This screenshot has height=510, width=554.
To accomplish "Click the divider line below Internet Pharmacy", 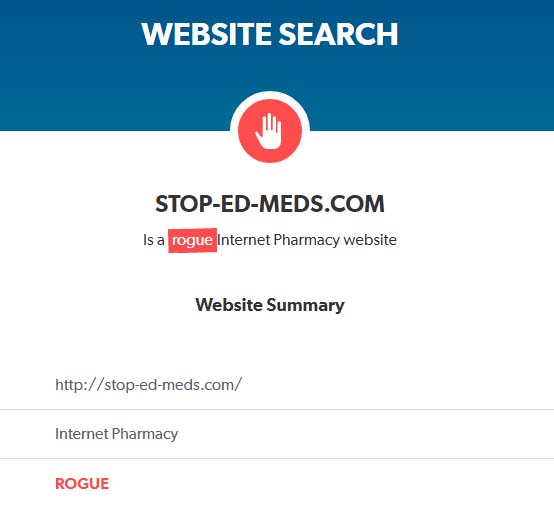I will coord(277,459).
